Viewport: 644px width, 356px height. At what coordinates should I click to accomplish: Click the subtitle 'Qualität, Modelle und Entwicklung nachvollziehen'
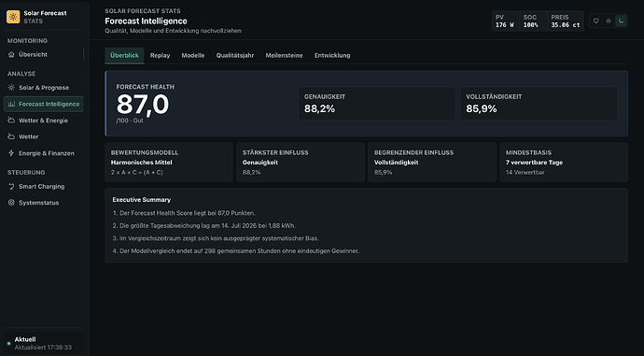coord(173,31)
